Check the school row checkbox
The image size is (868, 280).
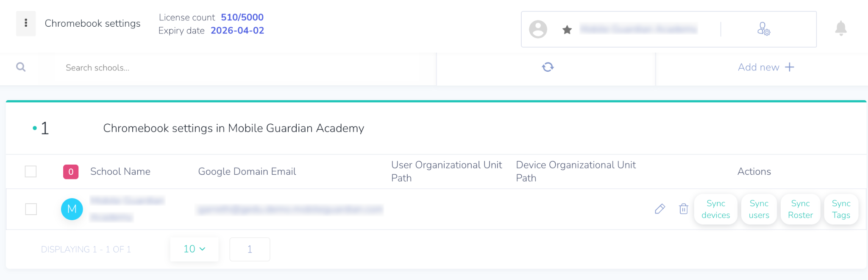(31, 209)
